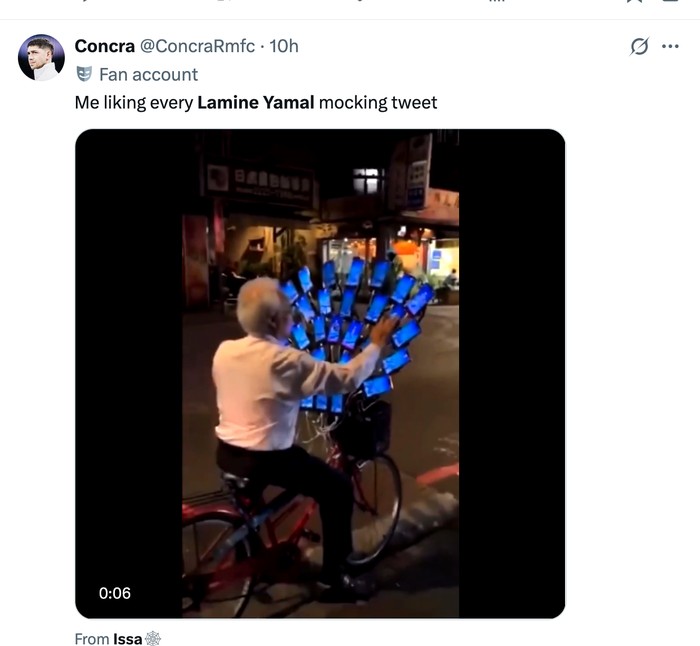700x646 pixels.
Task: Click the Fan account mask icon
Action: coord(84,74)
